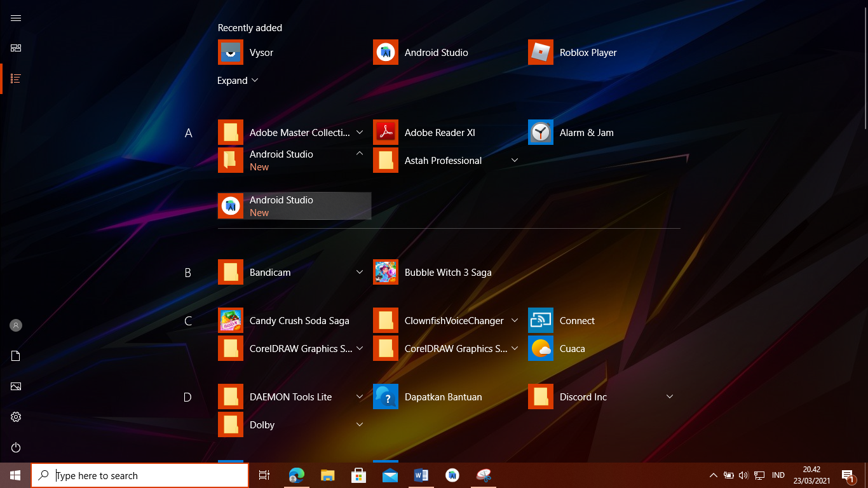The width and height of the screenshot is (868, 488).
Task: Click the volume icon in tray
Action: (743, 475)
